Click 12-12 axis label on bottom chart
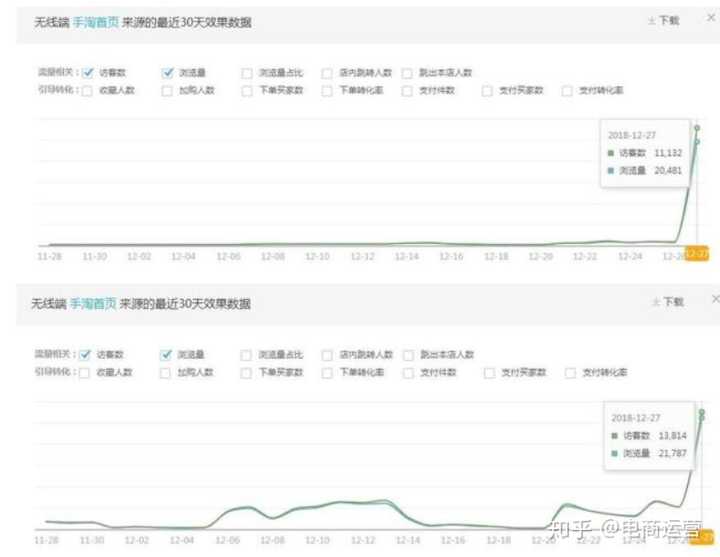The image size is (720, 557). pos(363,540)
